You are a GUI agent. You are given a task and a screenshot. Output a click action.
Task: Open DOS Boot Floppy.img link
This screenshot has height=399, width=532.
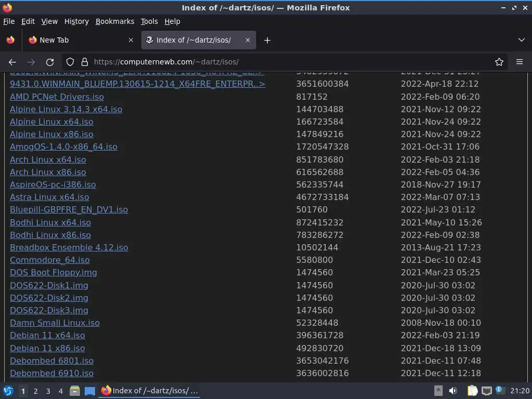[x=54, y=273]
